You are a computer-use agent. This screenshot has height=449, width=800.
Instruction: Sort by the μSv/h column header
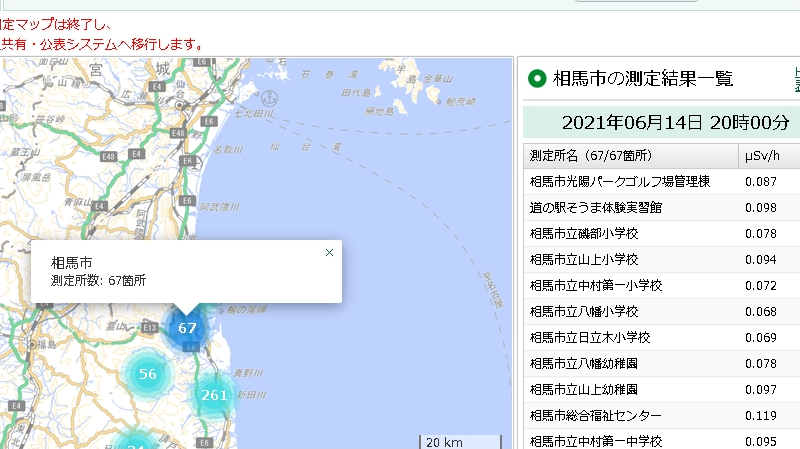[x=762, y=156]
